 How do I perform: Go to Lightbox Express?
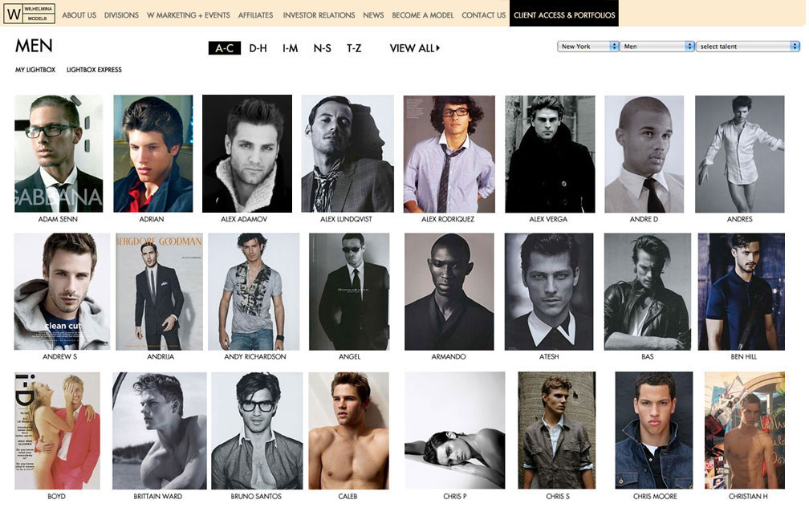click(x=94, y=70)
